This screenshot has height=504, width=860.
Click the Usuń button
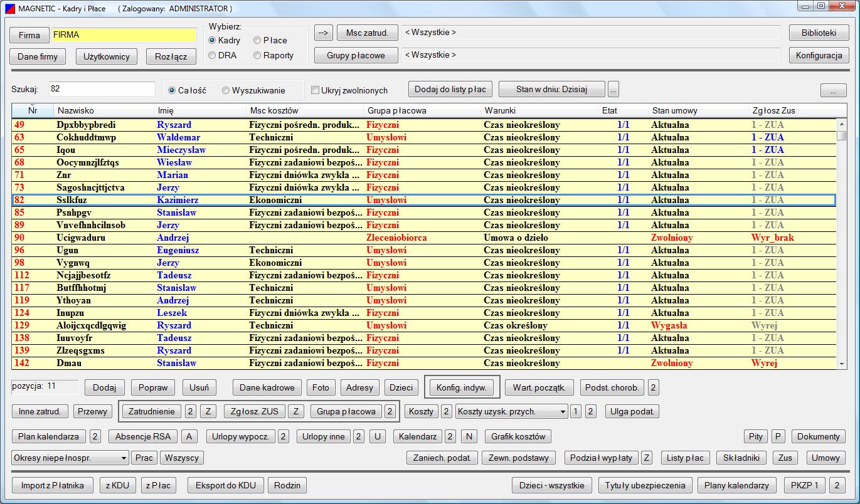click(199, 387)
